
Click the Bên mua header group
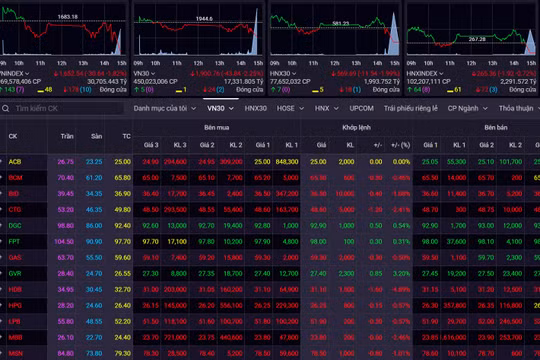(217, 127)
